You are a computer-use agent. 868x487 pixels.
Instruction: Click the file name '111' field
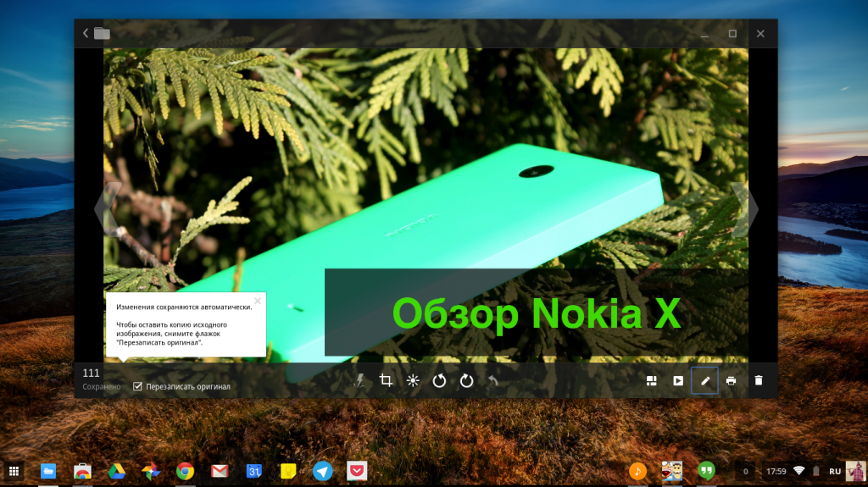tap(92, 373)
